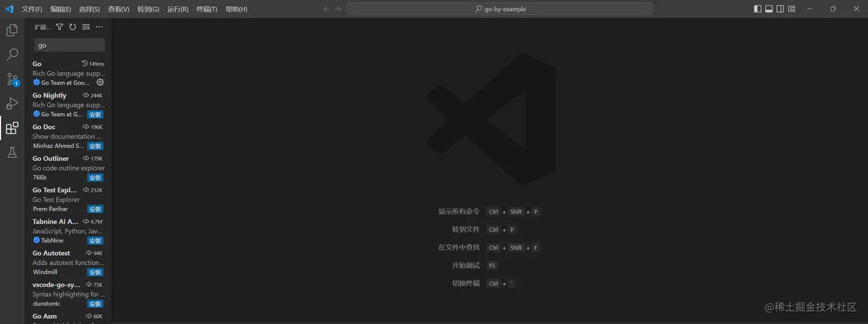The width and height of the screenshot is (868, 324).
Task: Select the Go extension entry
Action: (x=68, y=73)
